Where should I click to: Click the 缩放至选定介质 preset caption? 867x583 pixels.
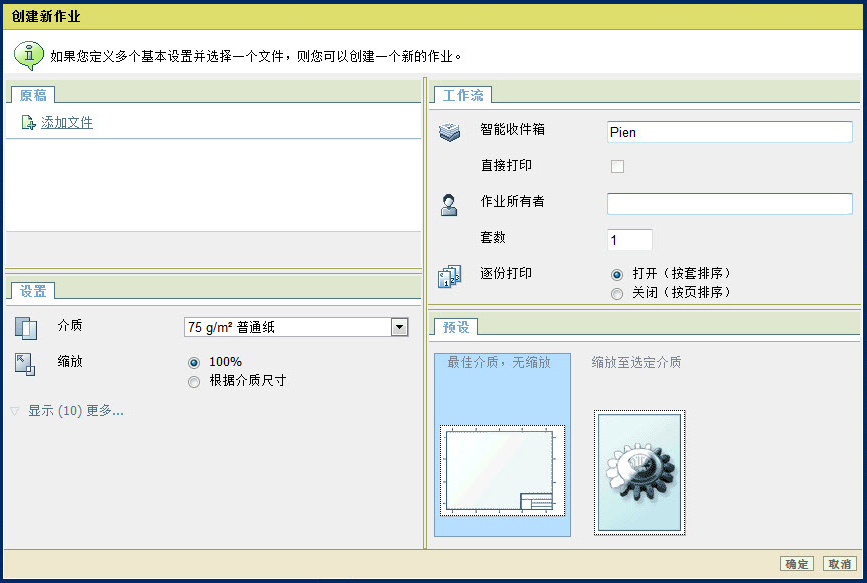636,362
